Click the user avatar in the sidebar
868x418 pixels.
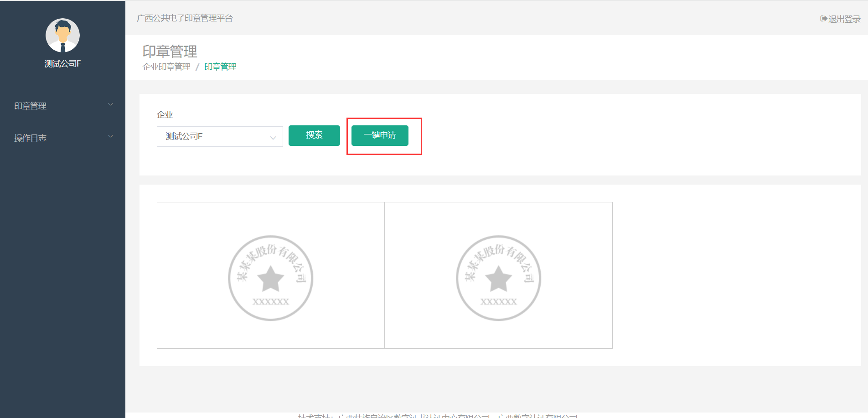[62, 36]
